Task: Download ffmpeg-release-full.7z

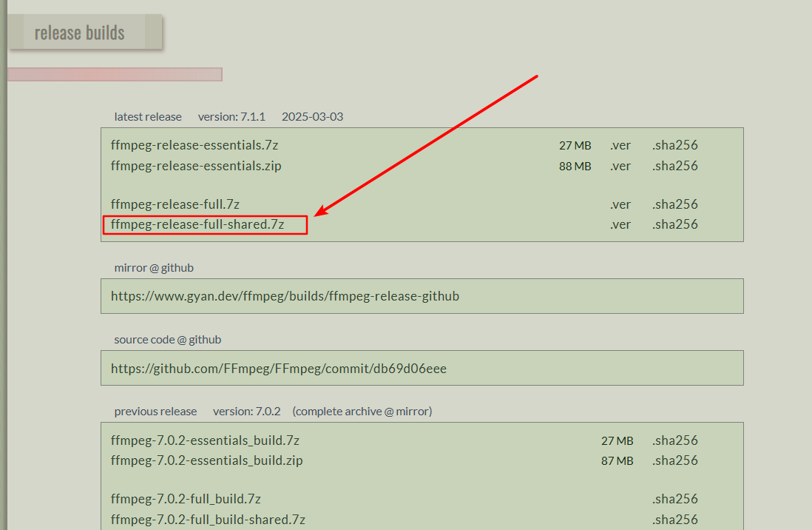Action: click(x=175, y=204)
